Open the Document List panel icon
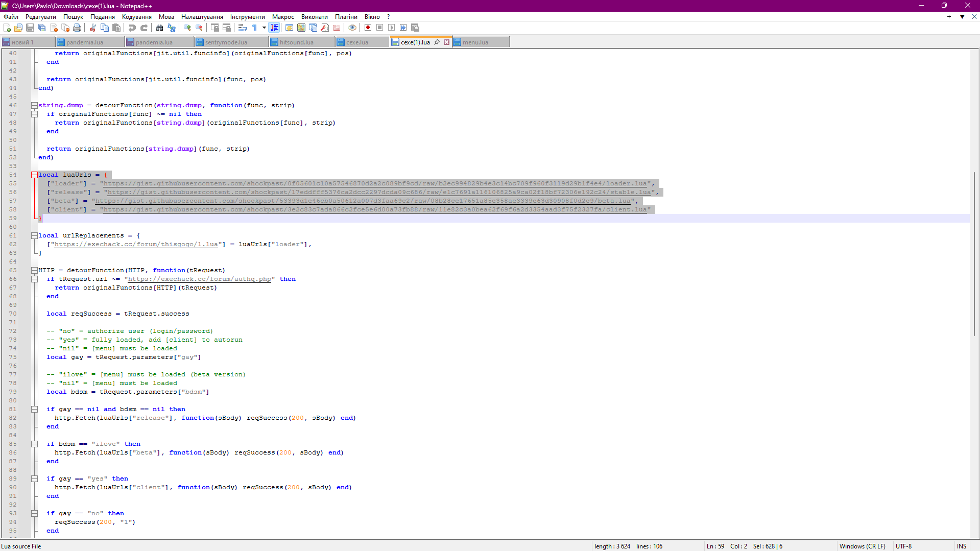The image size is (980, 551). 313,28
